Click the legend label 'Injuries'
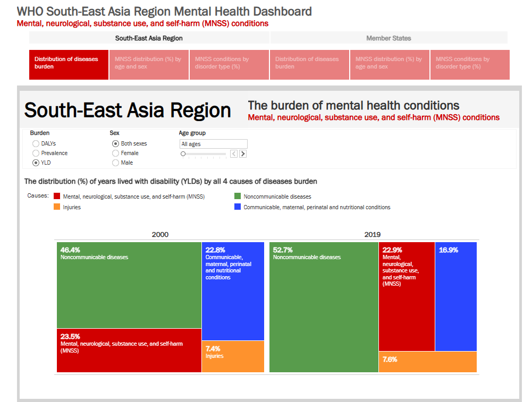This screenshot has height=402, width=532. 72,207
